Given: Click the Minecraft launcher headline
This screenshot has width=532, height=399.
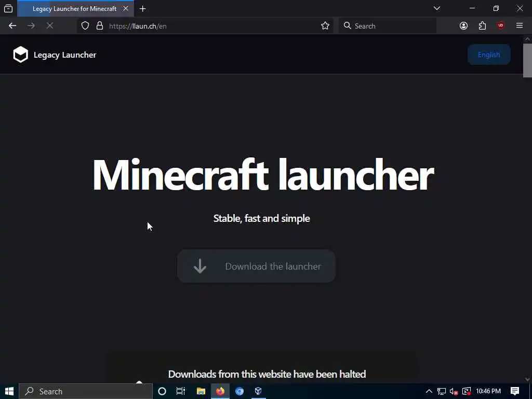Looking at the screenshot, I should pos(263,175).
